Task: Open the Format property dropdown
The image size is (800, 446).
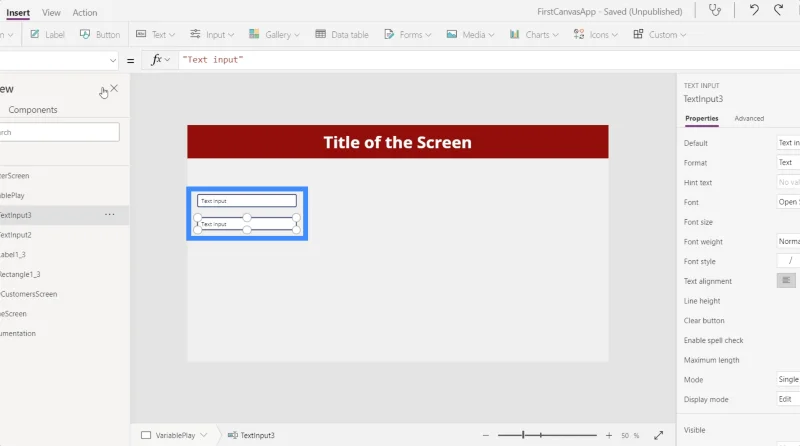Action: (x=788, y=162)
